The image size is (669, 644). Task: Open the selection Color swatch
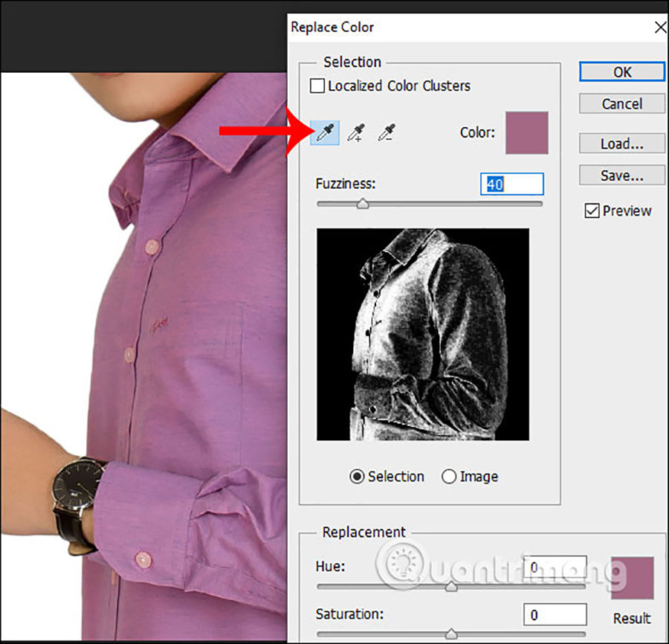coord(526,133)
